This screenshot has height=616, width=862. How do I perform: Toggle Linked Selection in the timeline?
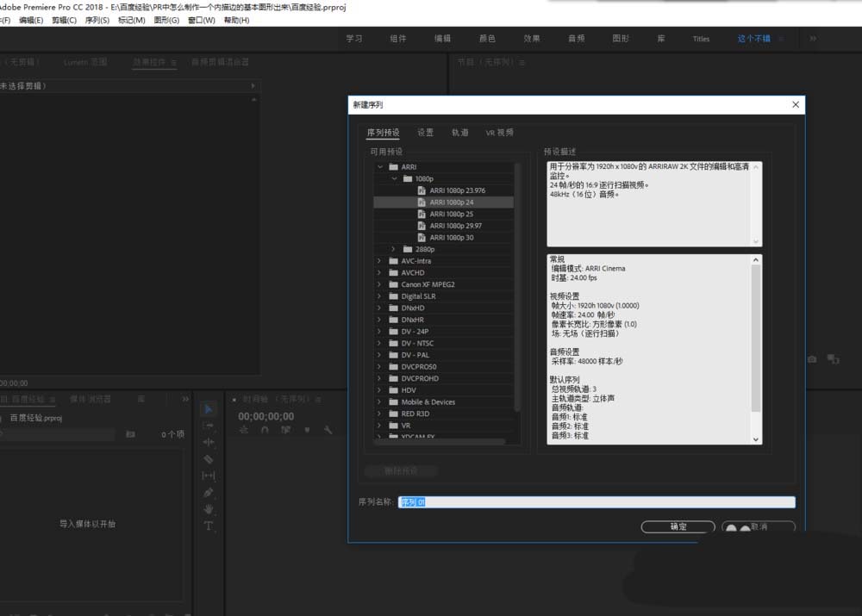(286, 430)
